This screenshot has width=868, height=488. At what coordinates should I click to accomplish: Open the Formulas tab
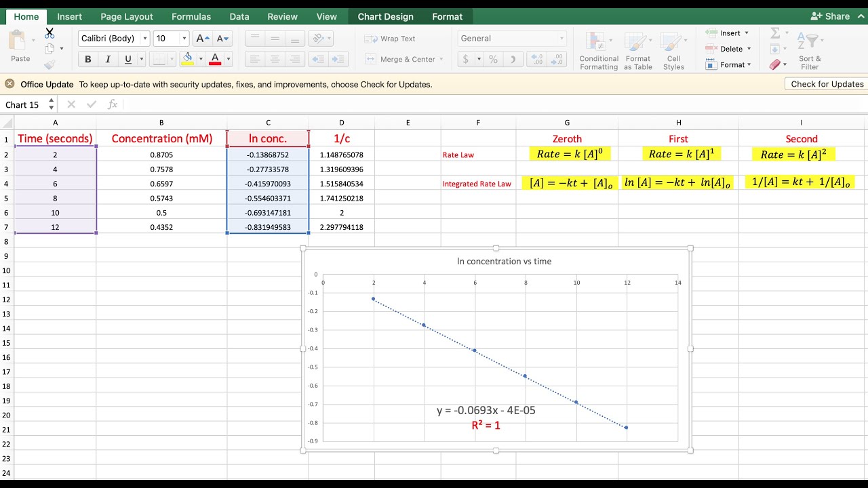tap(191, 16)
